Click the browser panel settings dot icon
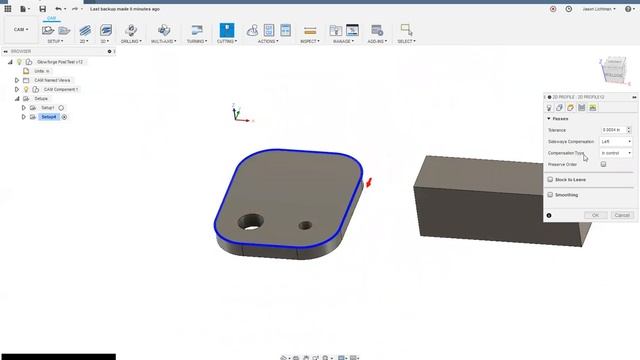Screen dimensions: 640x360 click(109, 51)
